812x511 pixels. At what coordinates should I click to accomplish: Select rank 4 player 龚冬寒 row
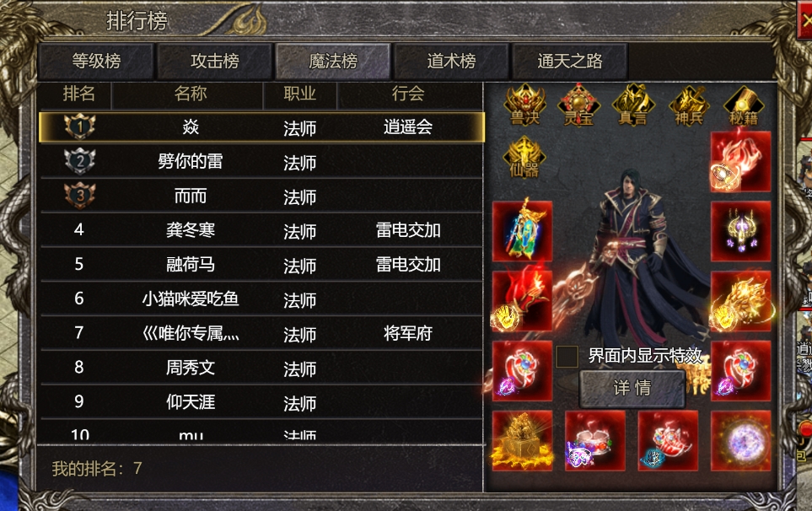click(262, 230)
